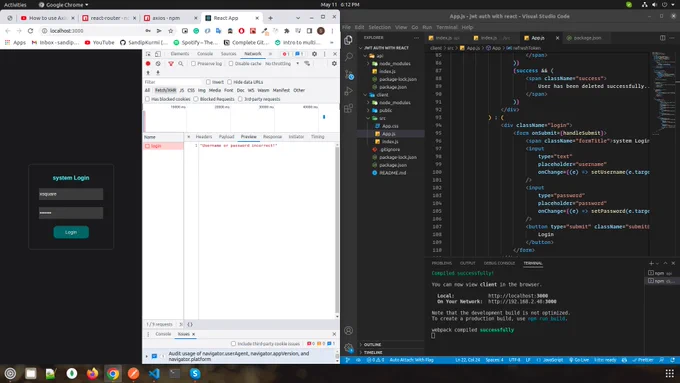Screen dimensions: 680x383
Task: Click the username input field
Action: pos(71,194)
